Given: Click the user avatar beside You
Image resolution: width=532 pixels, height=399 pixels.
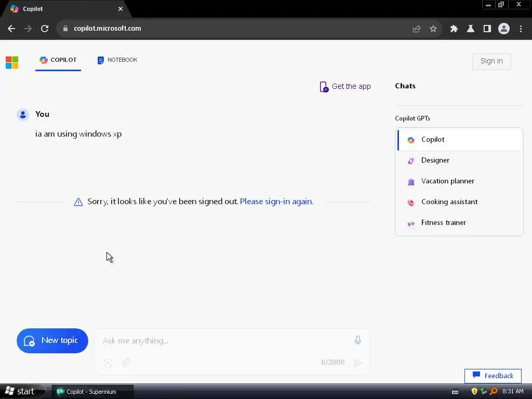Looking at the screenshot, I should [x=23, y=115].
